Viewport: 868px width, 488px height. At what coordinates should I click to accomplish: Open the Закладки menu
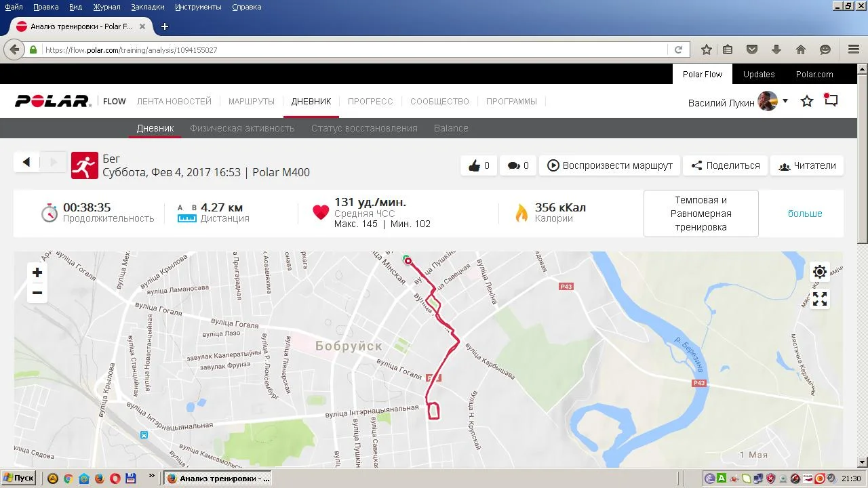tap(148, 7)
